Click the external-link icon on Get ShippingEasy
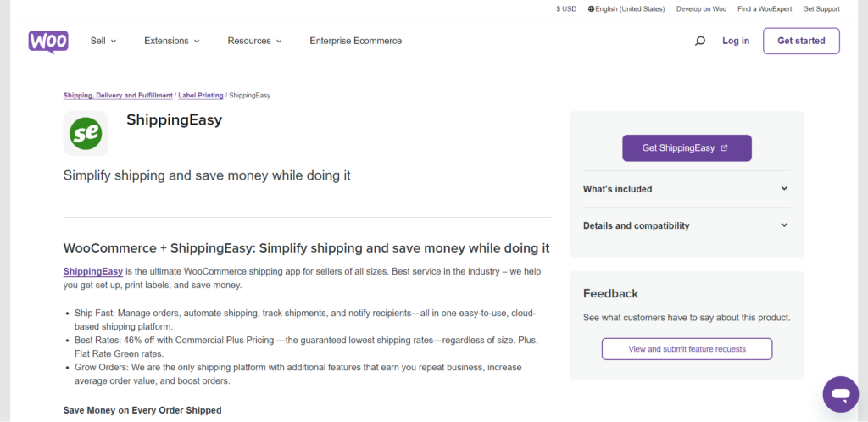Viewport: 868px width, 422px height. (x=724, y=148)
